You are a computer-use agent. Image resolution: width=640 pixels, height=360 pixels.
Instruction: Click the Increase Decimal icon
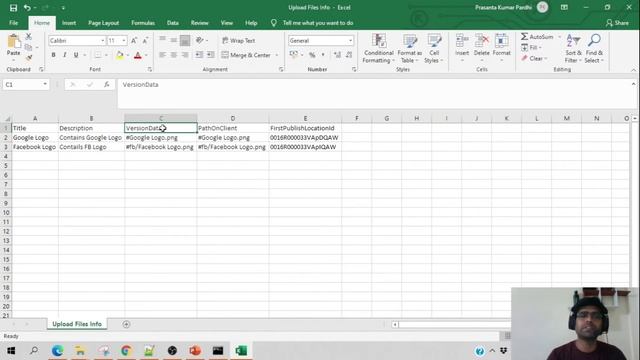tap(337, 55)
